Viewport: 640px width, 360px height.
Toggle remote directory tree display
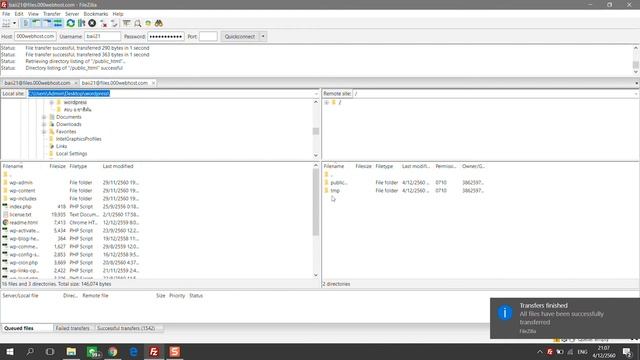pos(47,23)
